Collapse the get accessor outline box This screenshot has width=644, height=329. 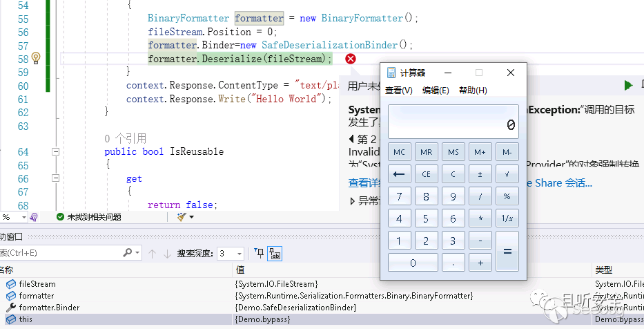tap(56, 179)
